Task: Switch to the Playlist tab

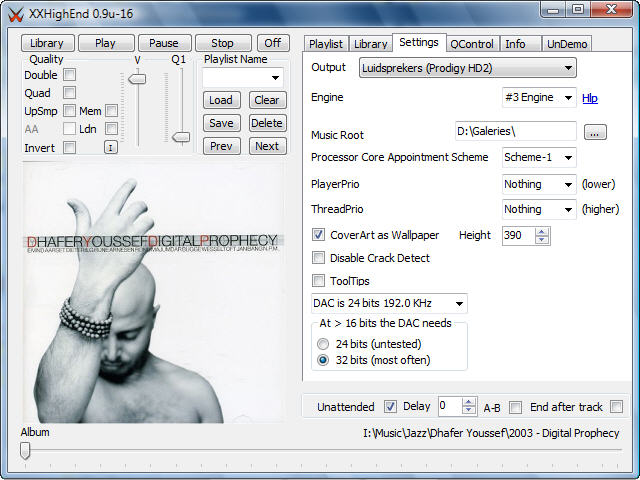Action: [x=326, y=44]
